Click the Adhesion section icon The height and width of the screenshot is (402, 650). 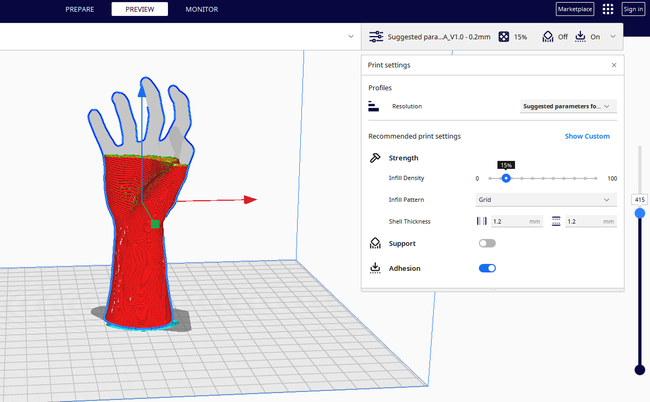click(x=375, y=268)
